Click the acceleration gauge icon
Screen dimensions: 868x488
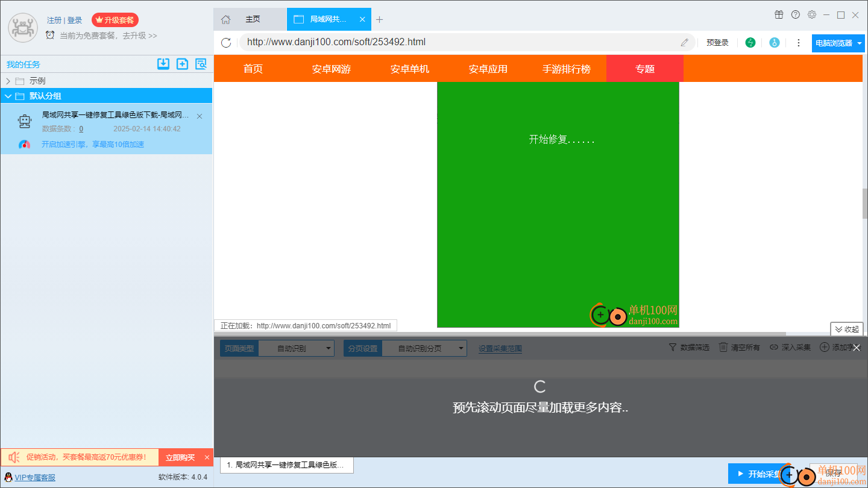point(25,145)
